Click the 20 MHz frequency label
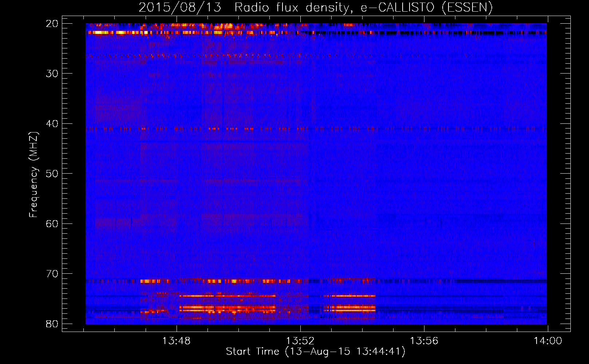 coord(52,24)
